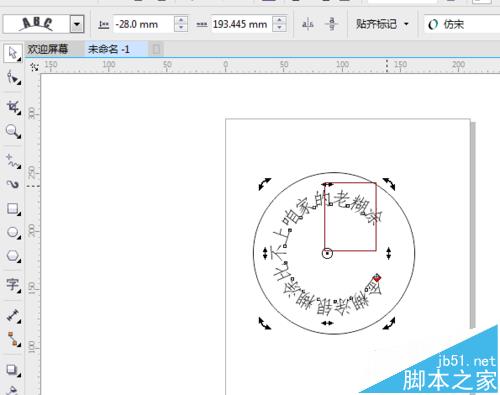This screenshot has width=500, height=395.
Task: Click the -28.0 mm distance field
Action: [143, 24]
